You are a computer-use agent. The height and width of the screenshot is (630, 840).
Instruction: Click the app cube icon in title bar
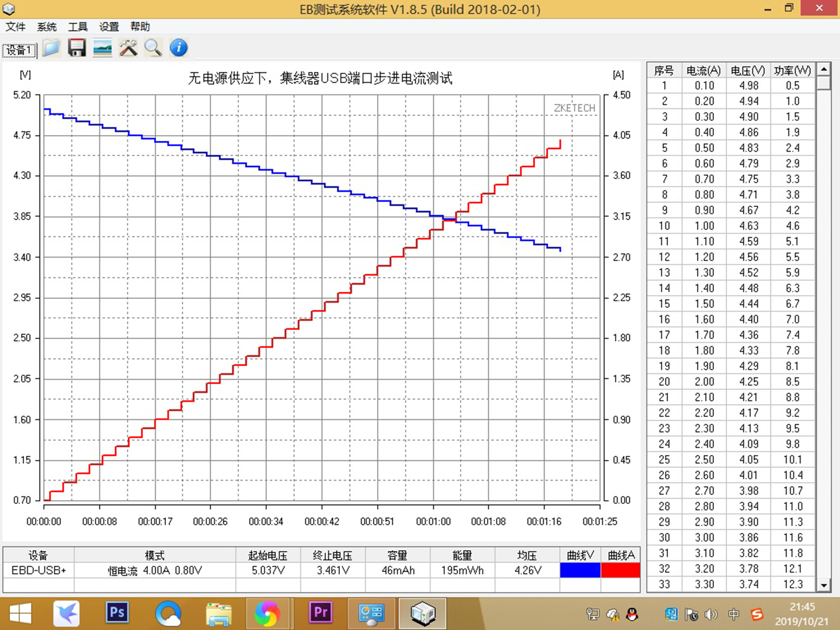(9, 9)
